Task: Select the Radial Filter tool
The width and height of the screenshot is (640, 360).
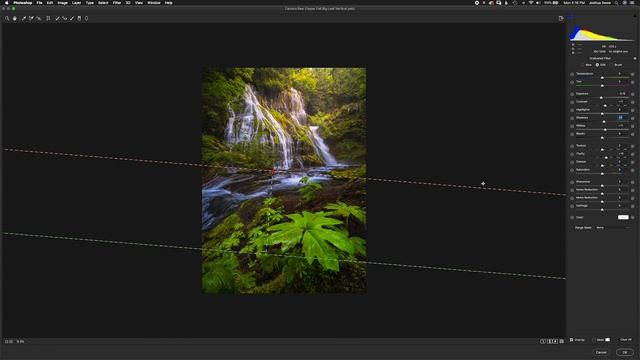Action: (x=87, y=18)
